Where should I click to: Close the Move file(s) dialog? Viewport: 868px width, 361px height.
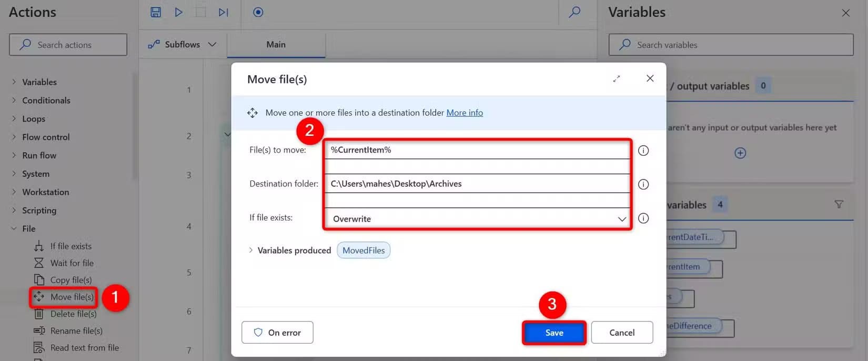(x=650, y=78)
